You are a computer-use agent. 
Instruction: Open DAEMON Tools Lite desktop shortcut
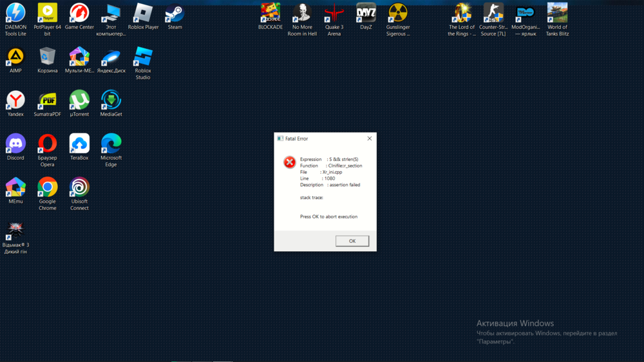tap(15, 19)
